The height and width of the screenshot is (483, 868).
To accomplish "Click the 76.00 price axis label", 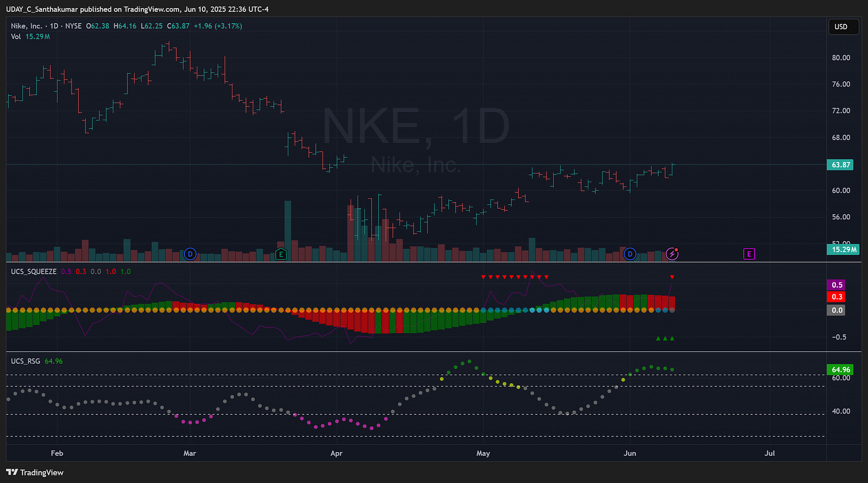I will tap(841, 85).
